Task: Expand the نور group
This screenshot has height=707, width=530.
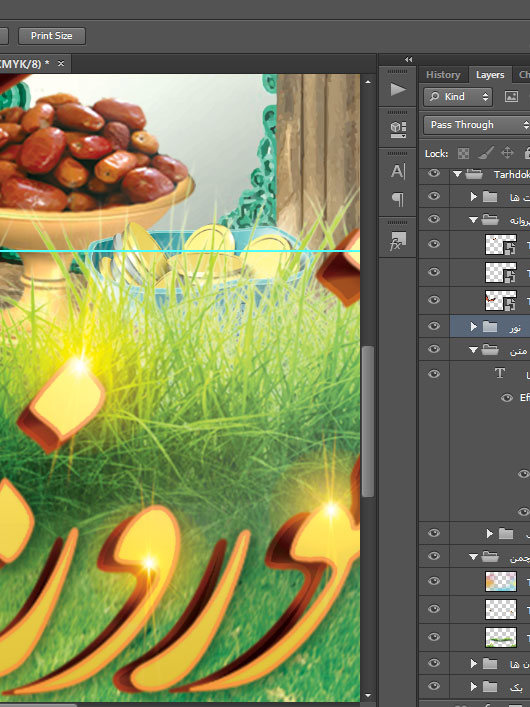Action: tap(474, 326)
